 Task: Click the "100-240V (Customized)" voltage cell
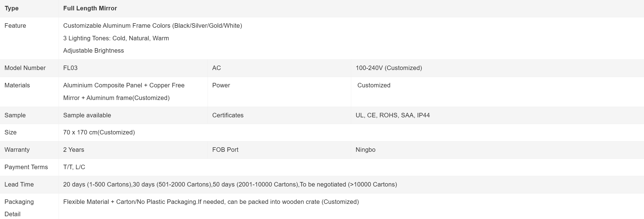tap(388, 68)
